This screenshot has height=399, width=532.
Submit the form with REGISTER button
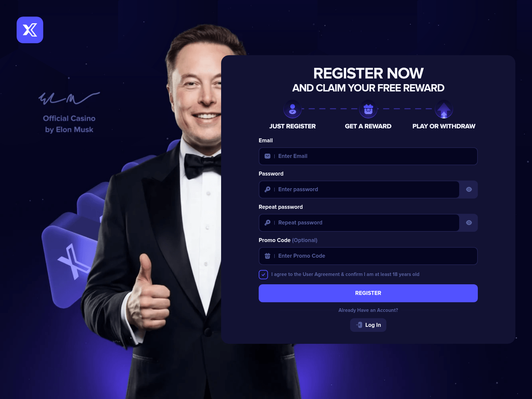368,293
